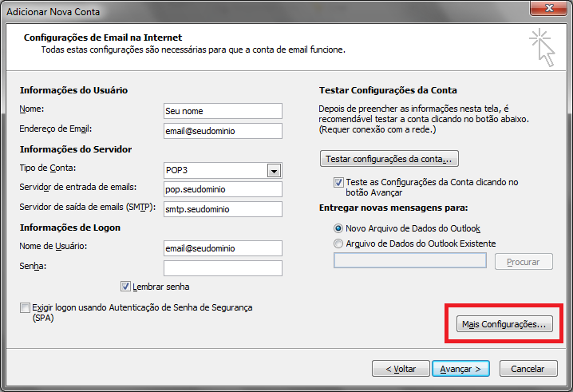This screenshot has width=573, height=392.
Task: Go back with the Voltar button
Action: (401, 369)
